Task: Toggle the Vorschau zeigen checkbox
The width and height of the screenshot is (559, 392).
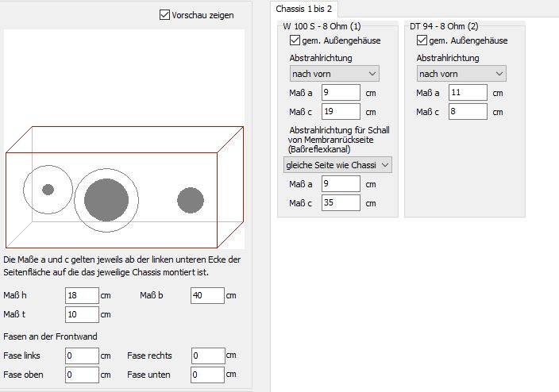Action: (165, 15)
